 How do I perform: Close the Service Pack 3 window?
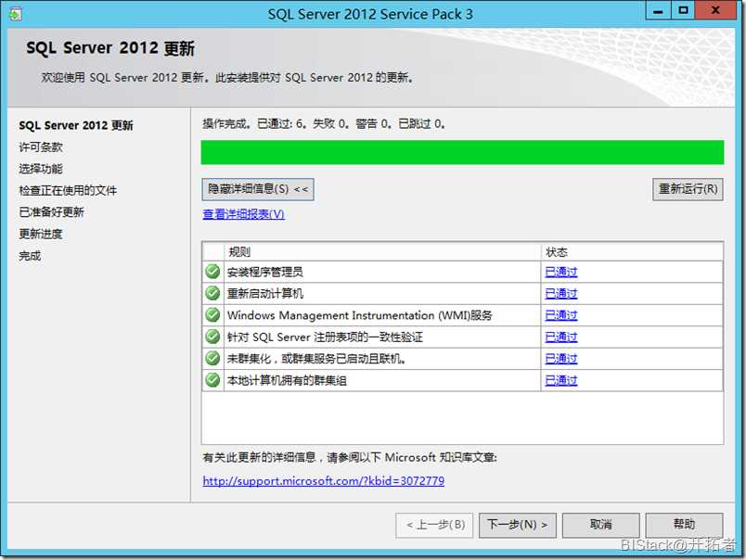click(x=715, y=10)
